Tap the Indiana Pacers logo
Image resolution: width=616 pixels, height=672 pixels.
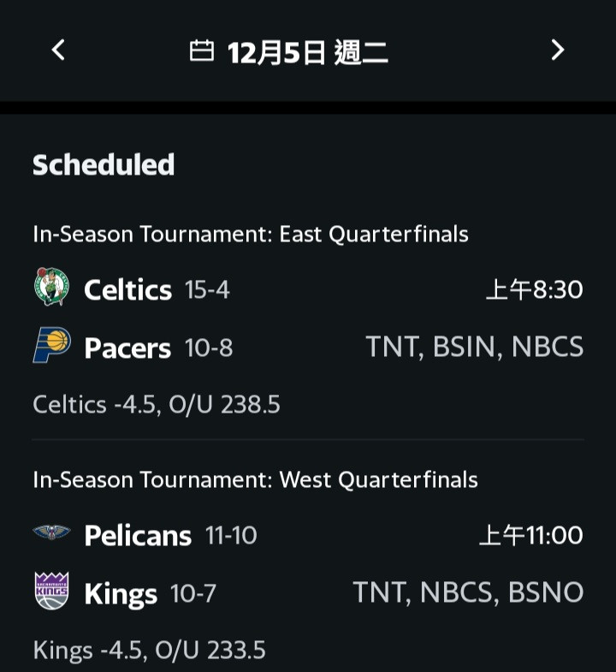point(52,345)
